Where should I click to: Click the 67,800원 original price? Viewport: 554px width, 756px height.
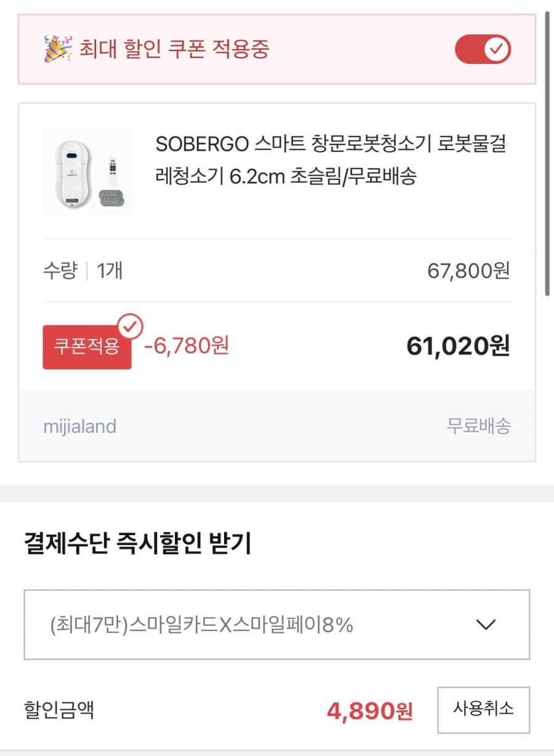(x=468, y=271)
